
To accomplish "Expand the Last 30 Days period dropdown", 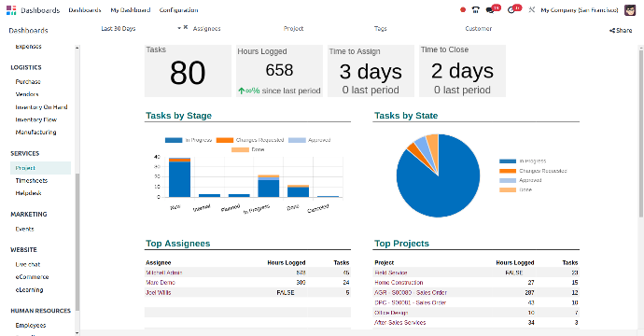I will pyautogui.click(x=179, y=28).
